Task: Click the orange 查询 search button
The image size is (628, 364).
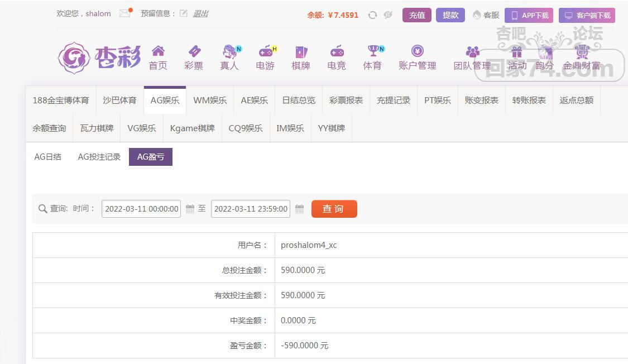Action: [x=334, y=209]
